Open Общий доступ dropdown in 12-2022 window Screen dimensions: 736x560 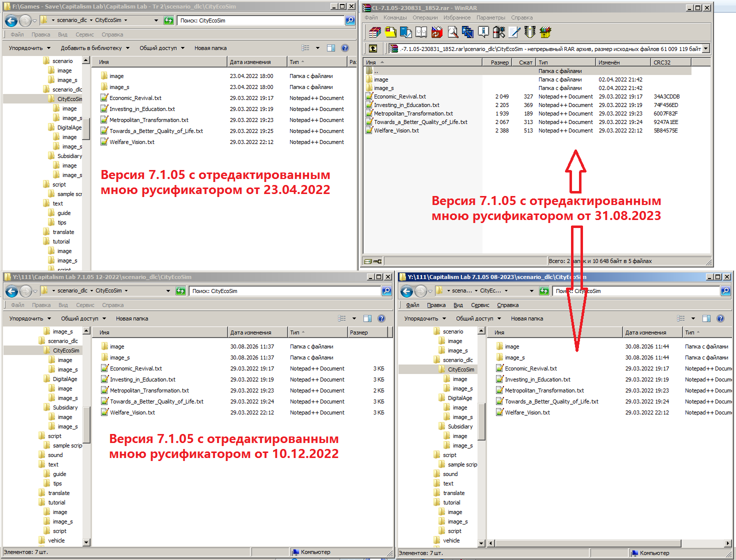(83, 318)
